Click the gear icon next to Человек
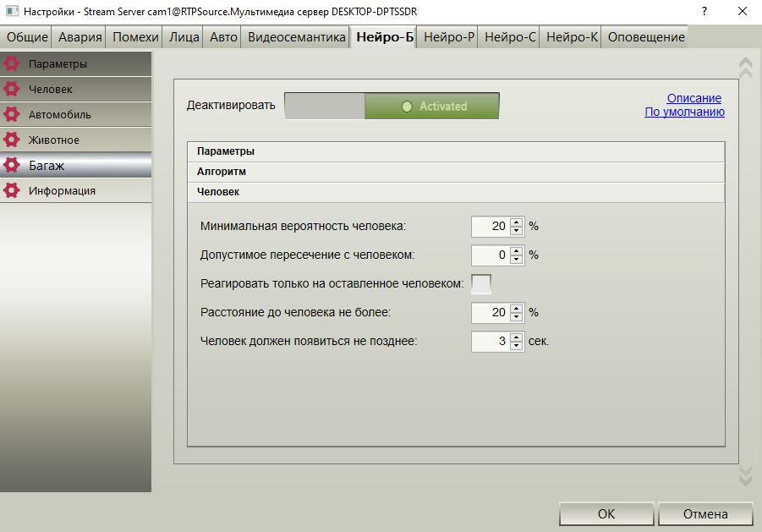This screenshot has width=762, height=532. 11,89
